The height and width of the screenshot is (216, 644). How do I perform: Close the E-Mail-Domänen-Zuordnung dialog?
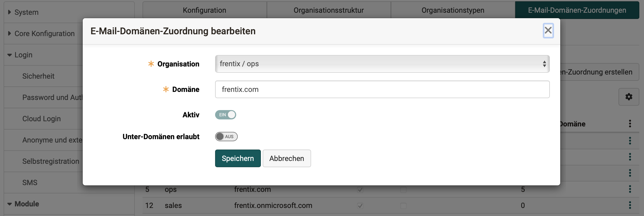548,30
